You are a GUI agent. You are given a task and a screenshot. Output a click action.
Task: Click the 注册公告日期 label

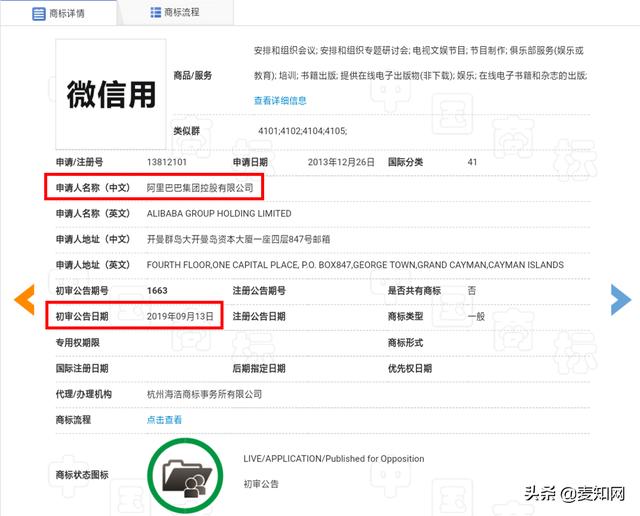(x=259, y=316)
